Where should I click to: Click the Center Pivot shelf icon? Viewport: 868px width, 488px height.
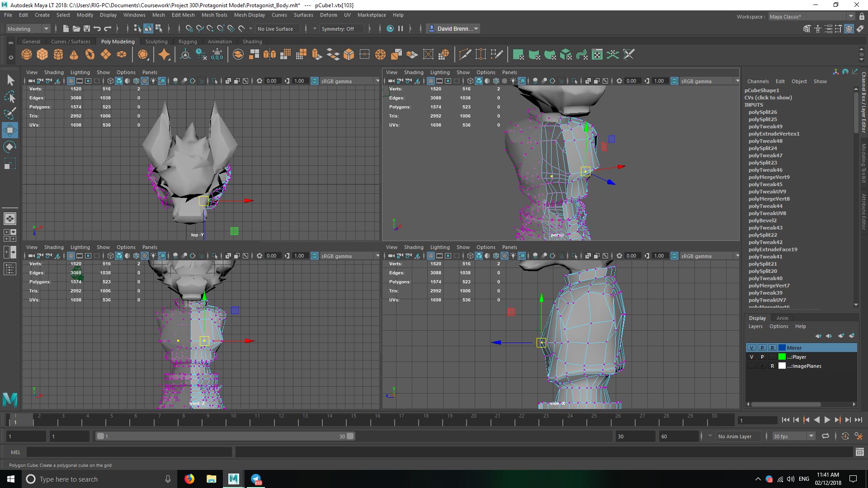coord(185,55)
